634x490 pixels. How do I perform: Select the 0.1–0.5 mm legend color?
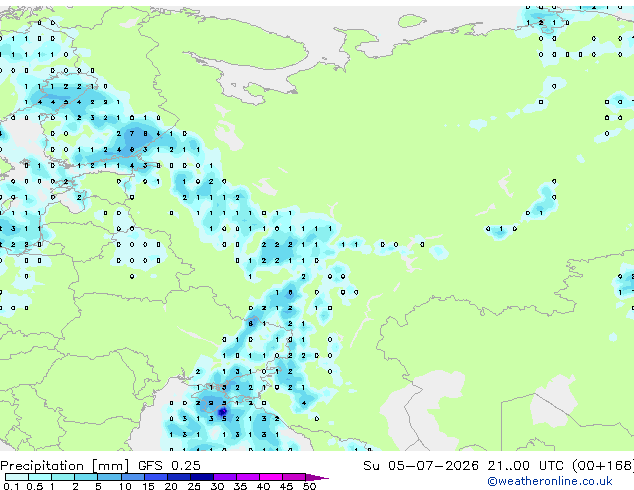[x=17, y=477]
